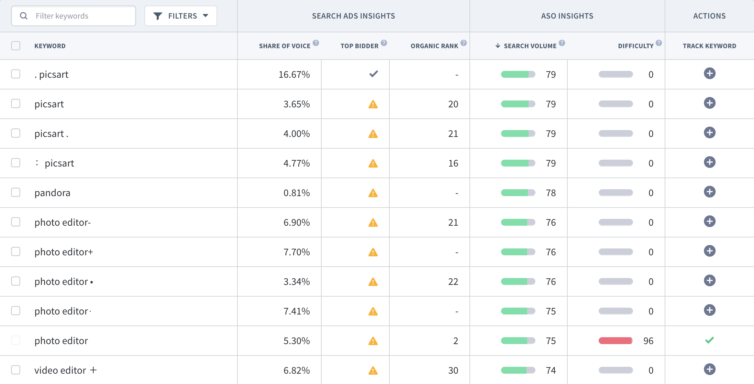The image size is (754, 384).
Task: Check the '. picsart' row checkbox
Action: (16, 74)
